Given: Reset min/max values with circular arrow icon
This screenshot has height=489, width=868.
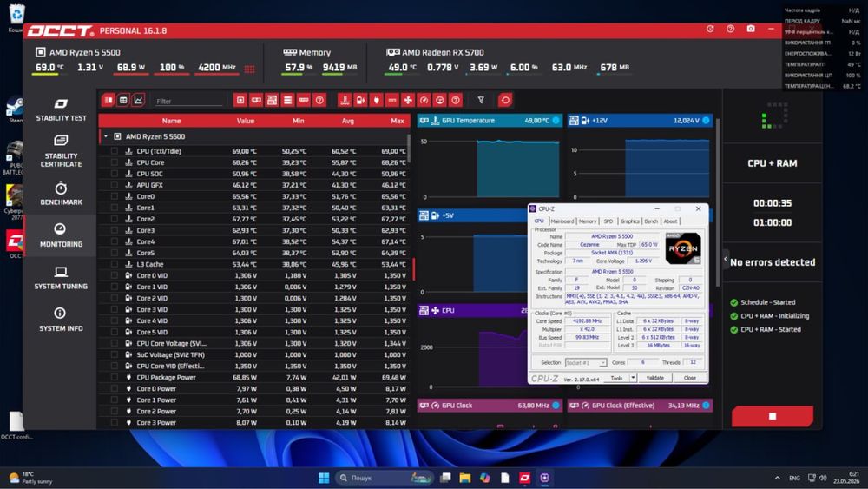Looking at the screenshot, I should pos(505,100).
